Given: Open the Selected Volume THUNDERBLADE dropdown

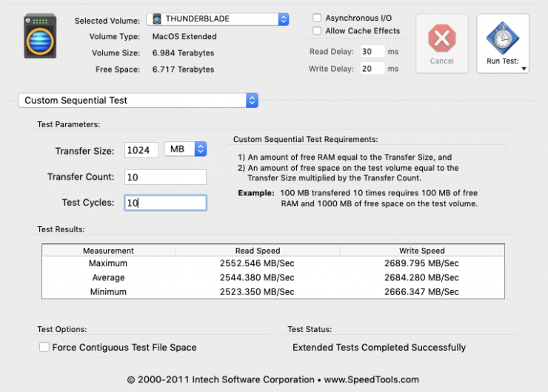Looking at the screenshot, I should (x=217, y=19).
